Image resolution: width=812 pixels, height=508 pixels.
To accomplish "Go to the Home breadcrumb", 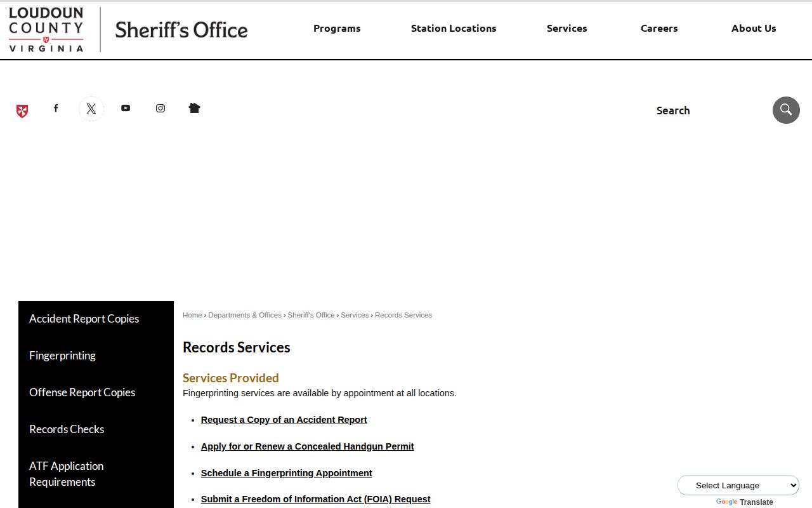I will pos(192,315).
